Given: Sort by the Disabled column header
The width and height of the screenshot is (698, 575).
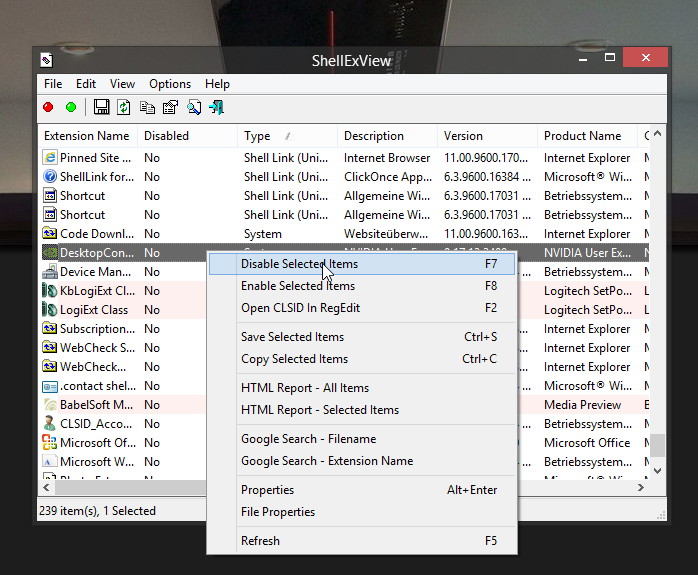Looking at the screenshot, I should tap(187, 136).
